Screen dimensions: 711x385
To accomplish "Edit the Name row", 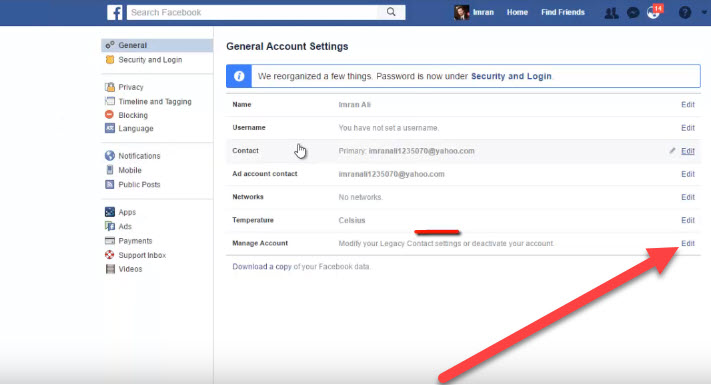I will [x=687, y=105].
